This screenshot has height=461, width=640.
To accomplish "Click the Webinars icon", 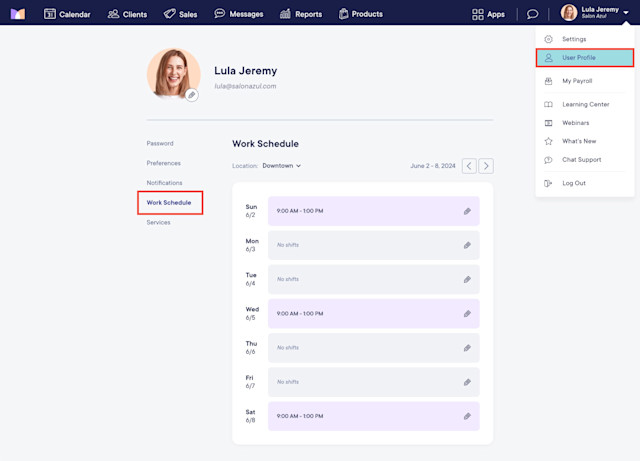I will (x=548, y=123).
